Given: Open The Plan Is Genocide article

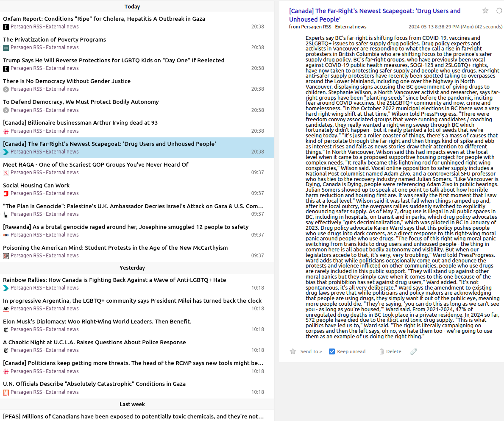Looking at the screenshot, I should point(137,210).
